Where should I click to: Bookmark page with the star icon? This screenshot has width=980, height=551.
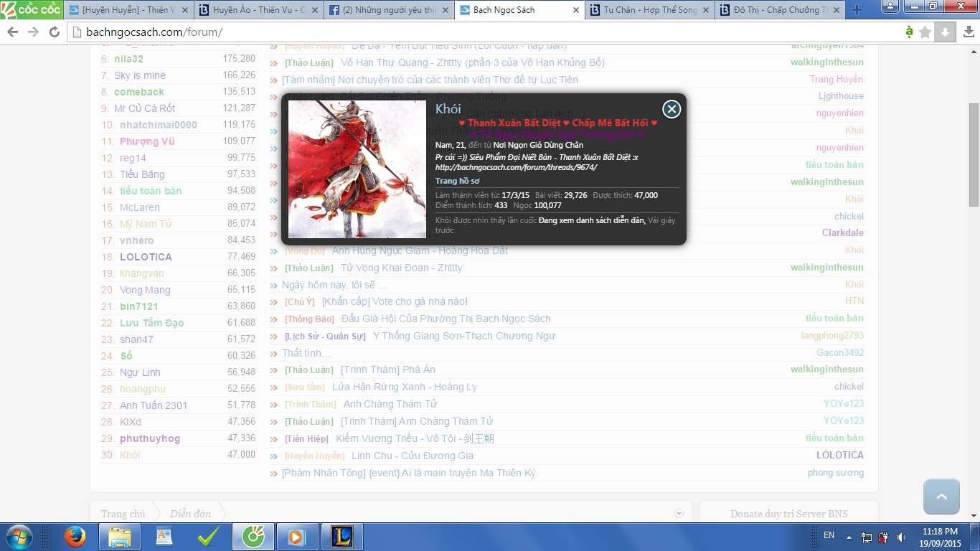click(925, 32)
